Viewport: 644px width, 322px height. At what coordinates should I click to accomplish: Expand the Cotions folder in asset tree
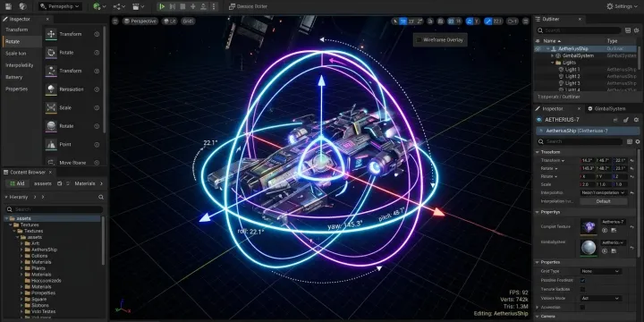point(21,256)
